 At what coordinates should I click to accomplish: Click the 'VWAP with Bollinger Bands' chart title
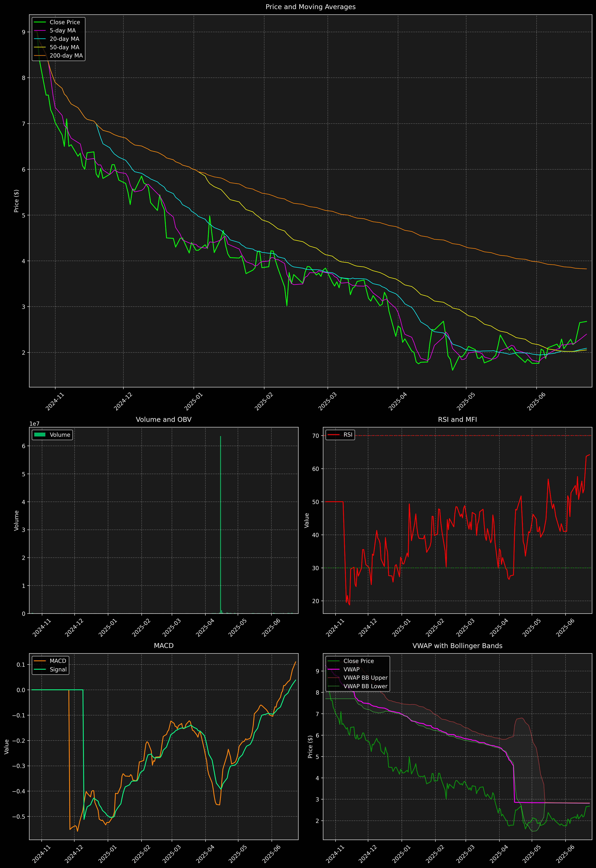[x=457, y=646]
